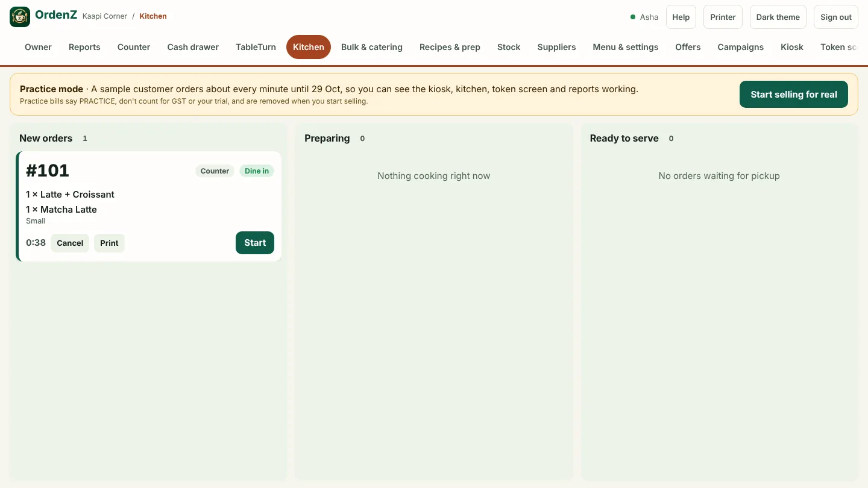Select the active Kitchen tab
868x488 pixels.
pos(309,47)
